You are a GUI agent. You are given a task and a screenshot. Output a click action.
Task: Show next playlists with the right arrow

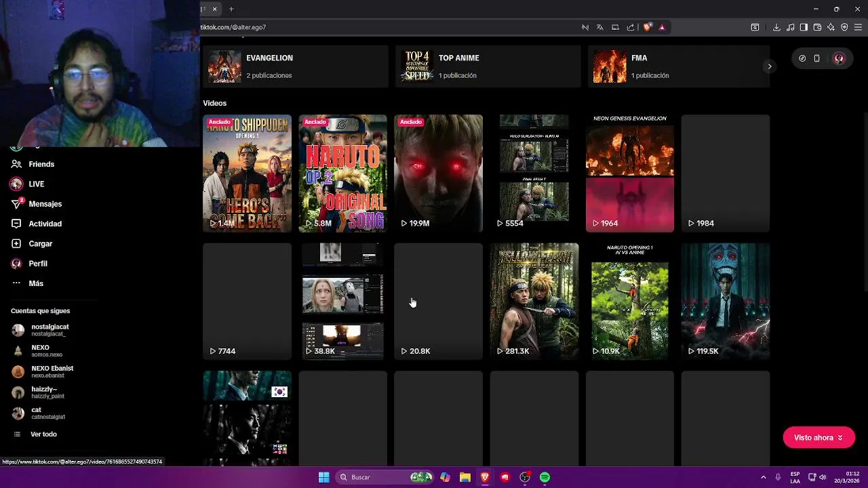point(769,66)
